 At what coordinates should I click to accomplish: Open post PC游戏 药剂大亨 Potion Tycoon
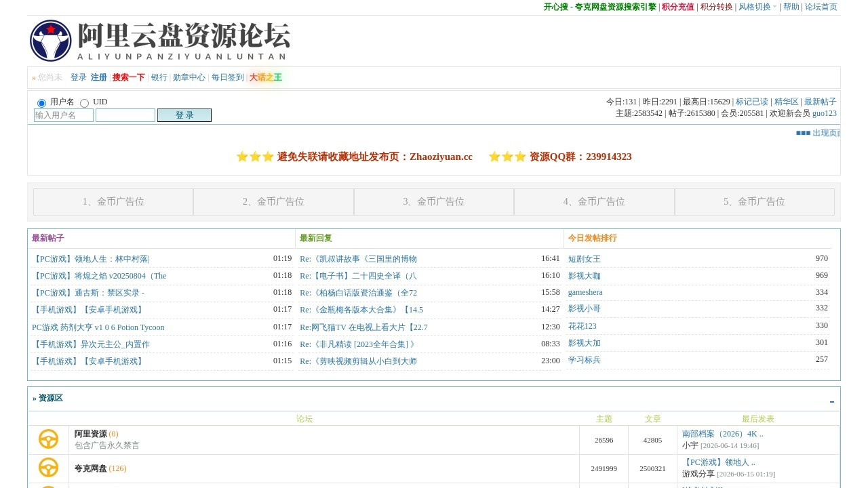click(x=98, y=327)
